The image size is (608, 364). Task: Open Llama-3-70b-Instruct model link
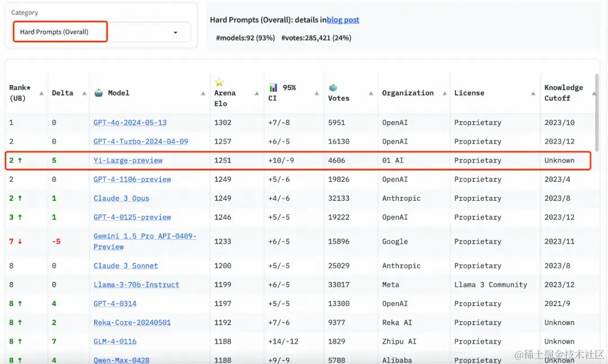tap(136, 285)
